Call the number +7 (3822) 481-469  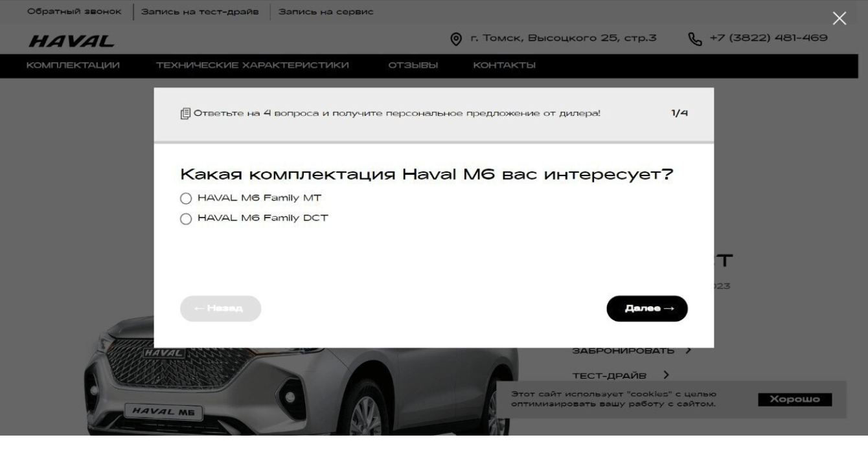pyautogui.click(x=768, y=38)
